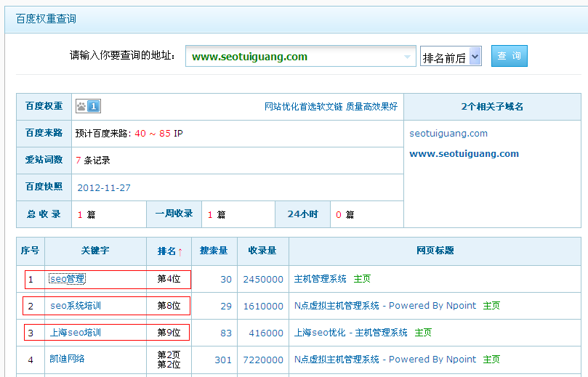Click the seo管理 keyword link

(67, 279)
